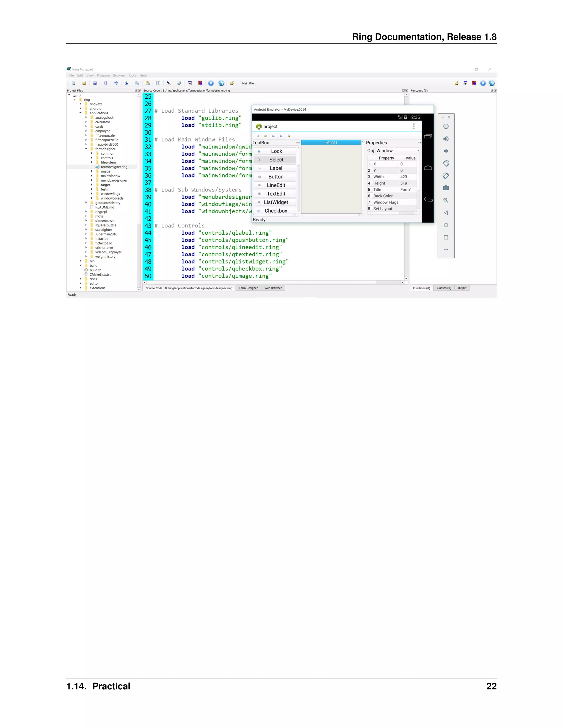Image resolution: width=563 pixels, height=728 pixels.
Task: Switch to the Form Designer tab
Action: [248, 288]
